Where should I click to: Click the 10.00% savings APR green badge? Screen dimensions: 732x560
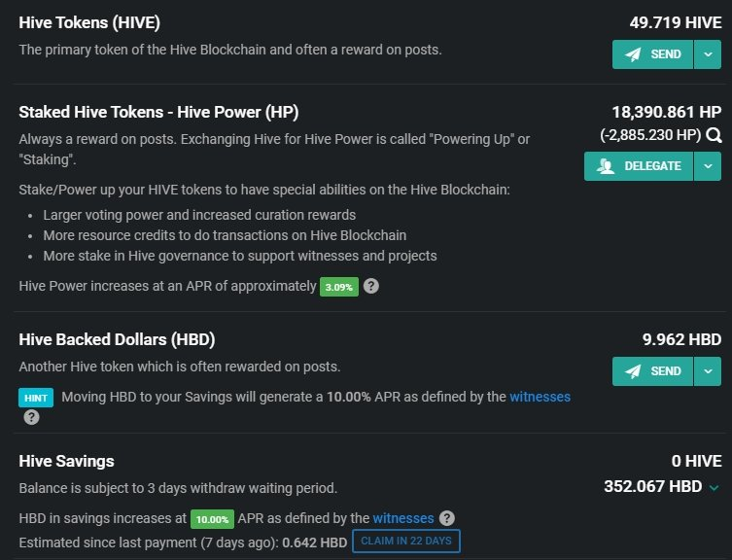point(212,519)
